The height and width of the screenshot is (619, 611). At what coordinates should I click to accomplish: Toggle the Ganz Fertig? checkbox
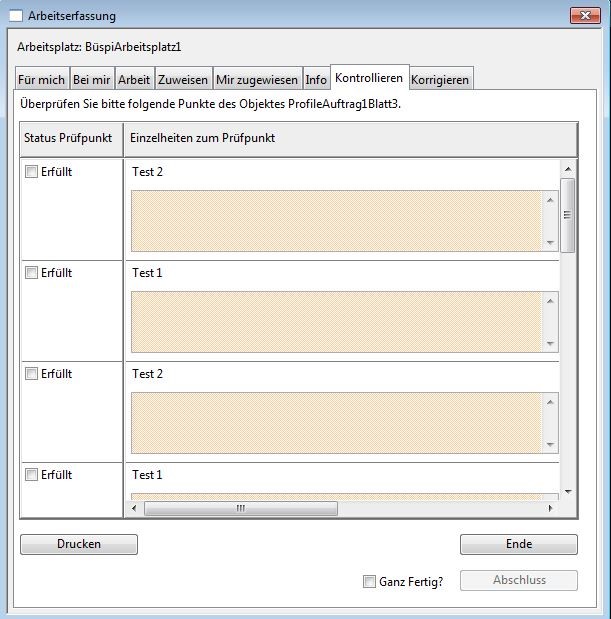(370, 581)
